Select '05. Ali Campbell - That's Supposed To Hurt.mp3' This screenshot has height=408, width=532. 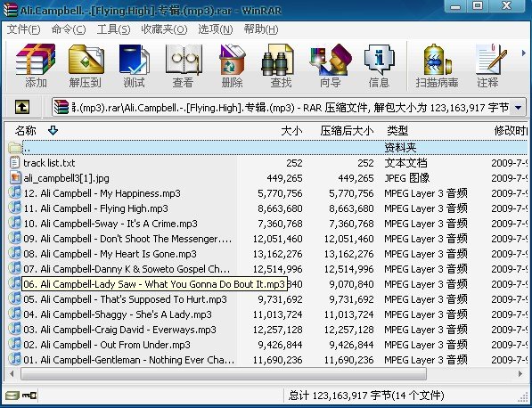pos(125,299)
